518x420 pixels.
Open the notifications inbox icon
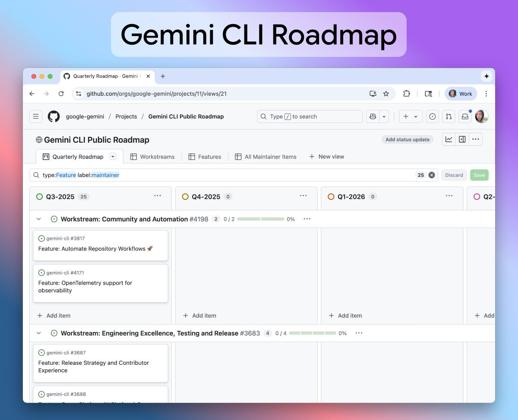click(x=465, y=116)
